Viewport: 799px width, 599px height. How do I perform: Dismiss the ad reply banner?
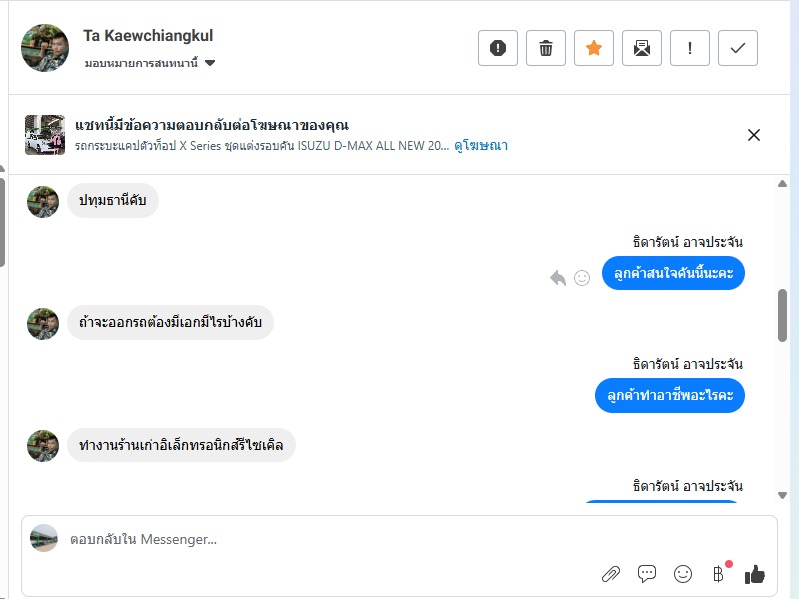point(754,135)
